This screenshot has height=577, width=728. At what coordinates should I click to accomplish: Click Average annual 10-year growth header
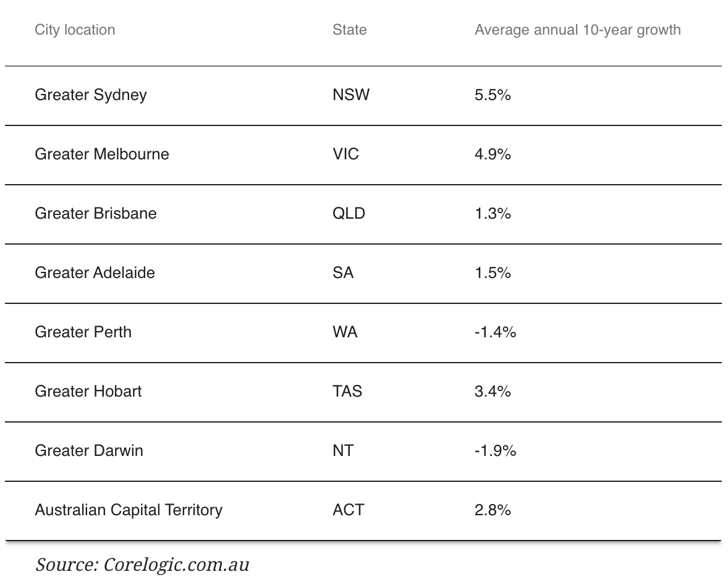[x=578, y=30]
